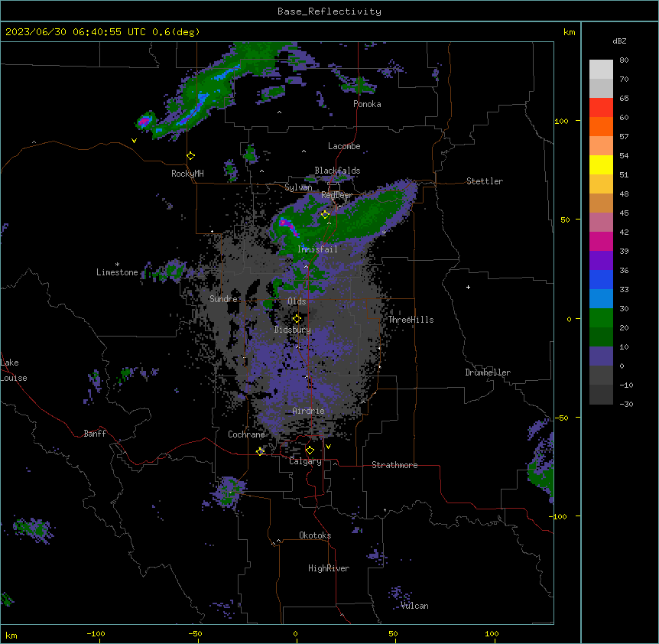The image size is (659, 644).
Task: Click the Stettler city label
Action: coord(485,181)
